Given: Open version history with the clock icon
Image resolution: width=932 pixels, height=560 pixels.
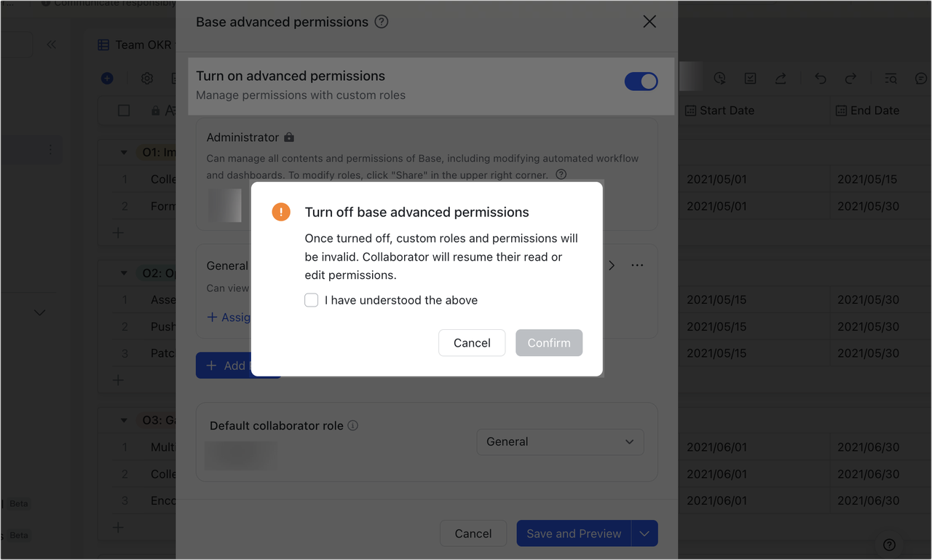Looking at the screenshot, I should (x=720, y=78).
